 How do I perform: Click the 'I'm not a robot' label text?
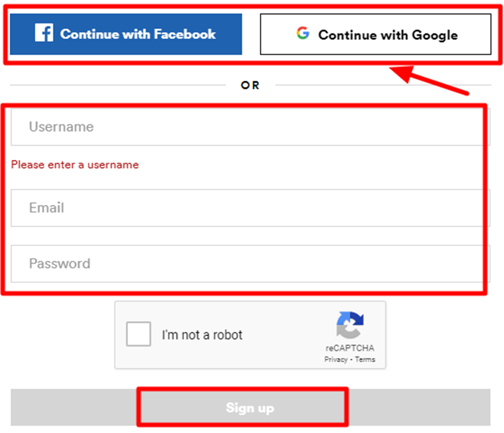click(202, 335)
